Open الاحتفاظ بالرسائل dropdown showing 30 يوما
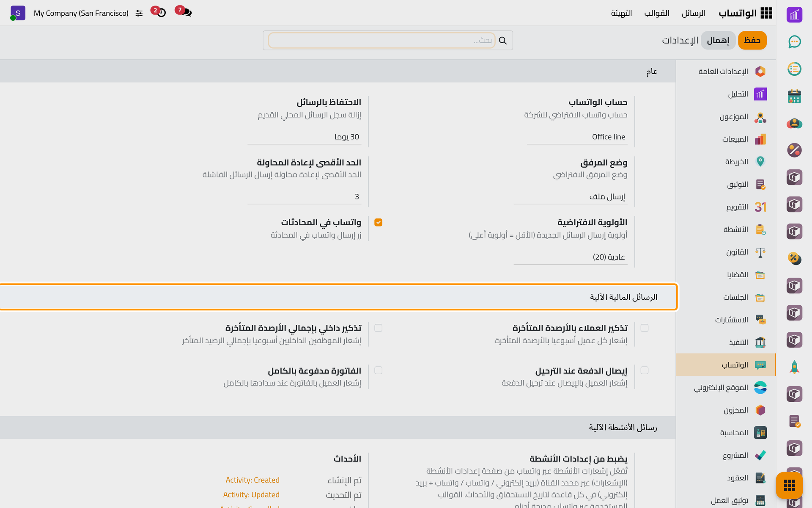Screen dimensions: 812x508 [x=304, y=137]
